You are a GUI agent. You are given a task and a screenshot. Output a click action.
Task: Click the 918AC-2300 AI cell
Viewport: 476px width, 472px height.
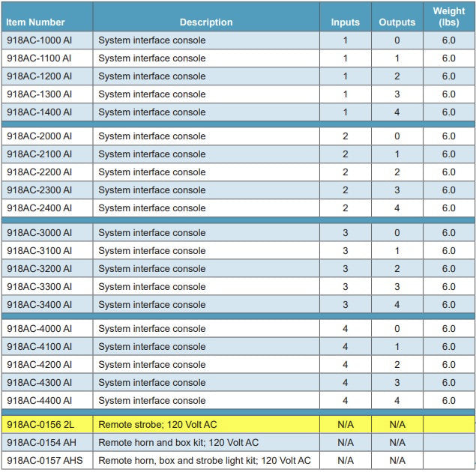click(x=40, y=190)
